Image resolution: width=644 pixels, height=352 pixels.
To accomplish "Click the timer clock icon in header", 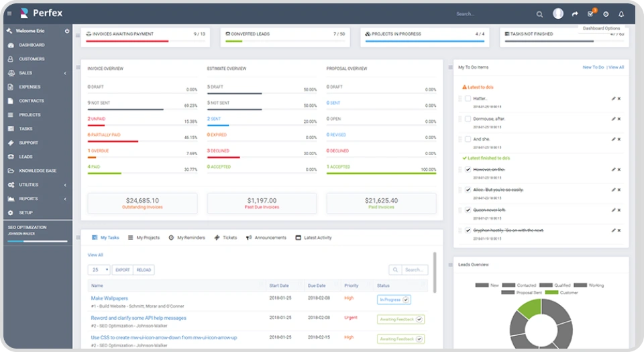I will [606, 13].
